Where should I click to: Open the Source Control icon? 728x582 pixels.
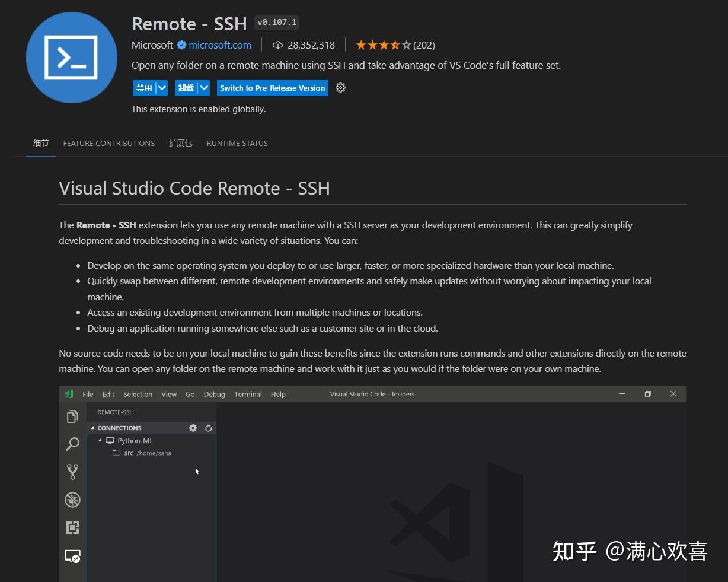click(x=72, y=471)
